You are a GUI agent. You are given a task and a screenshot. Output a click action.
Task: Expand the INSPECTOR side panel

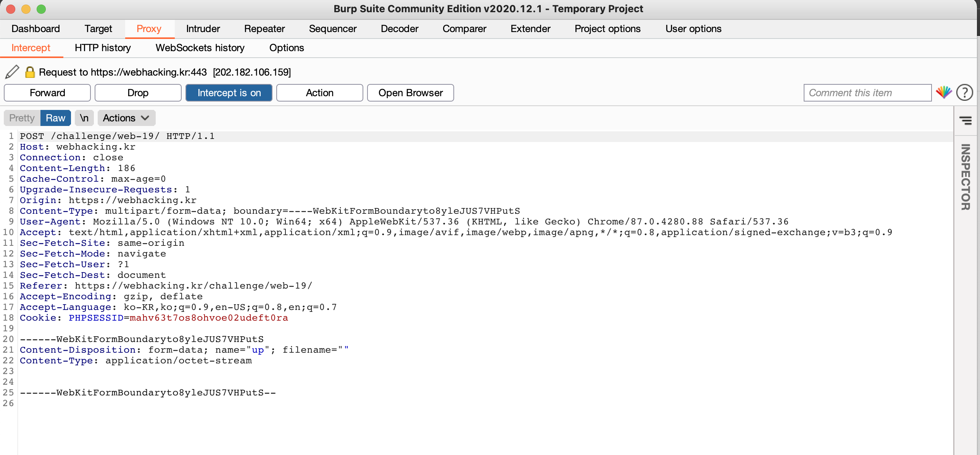(965, 177)
